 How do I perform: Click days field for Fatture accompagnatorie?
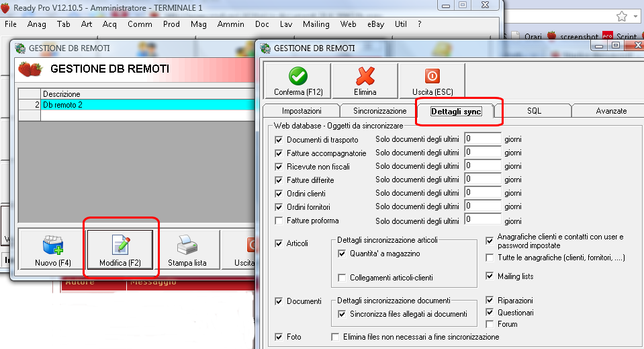coord(483,152)
